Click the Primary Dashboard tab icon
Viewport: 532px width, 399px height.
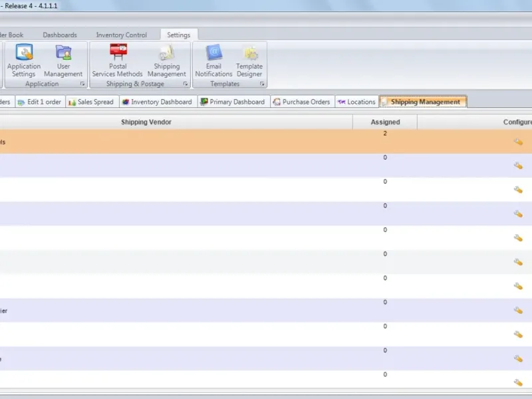coord(204,102)
